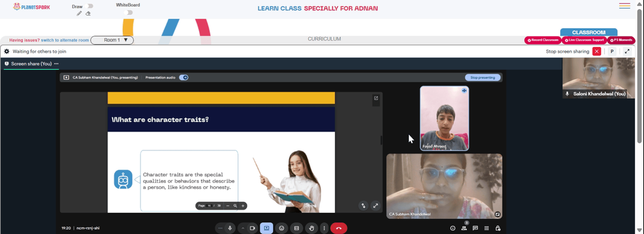Click the present screen button
Viewport: 644px width, 234px height.
[267, 228]
